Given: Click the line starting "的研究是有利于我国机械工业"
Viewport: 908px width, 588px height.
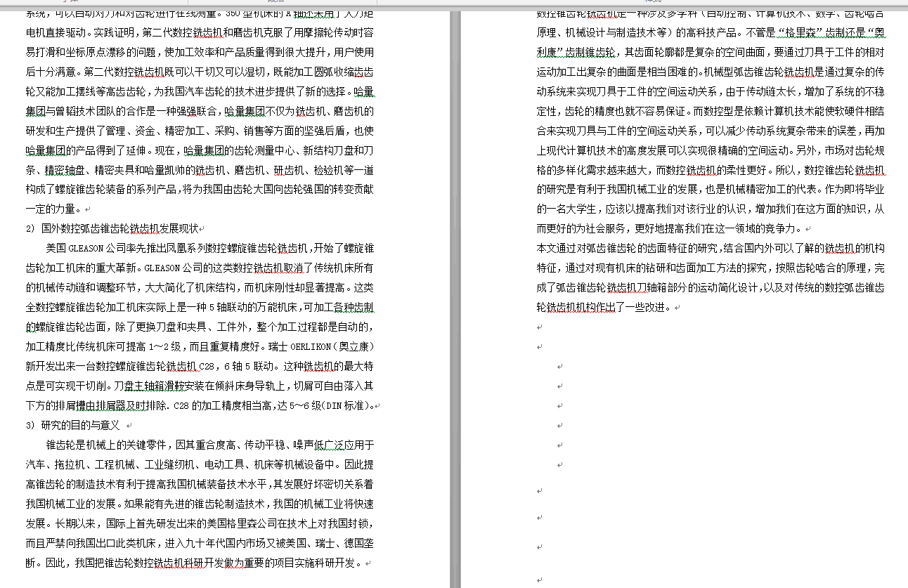Looking at the screenshot, I should click(711, 189).
